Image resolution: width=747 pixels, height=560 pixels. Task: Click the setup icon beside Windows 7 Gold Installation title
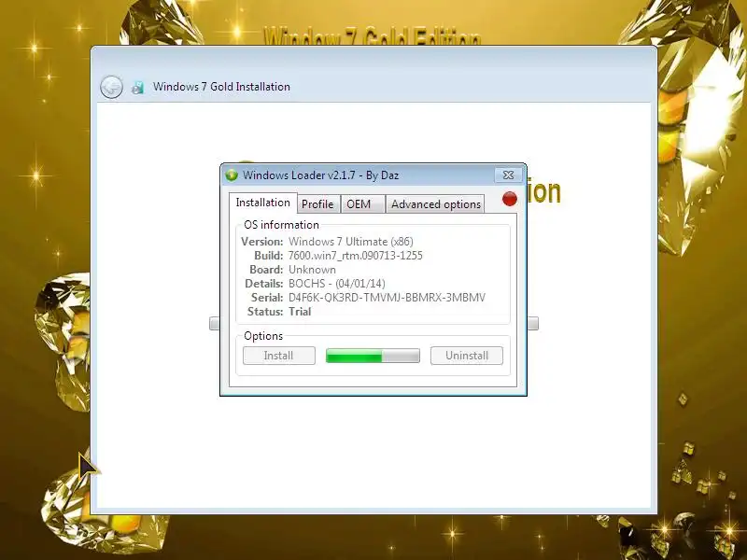[137, 87]
